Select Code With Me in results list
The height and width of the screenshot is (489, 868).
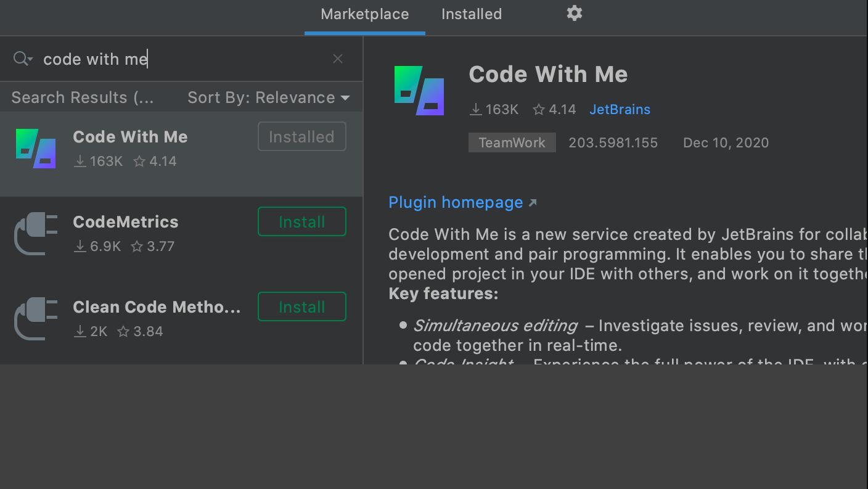click(181, 154)
